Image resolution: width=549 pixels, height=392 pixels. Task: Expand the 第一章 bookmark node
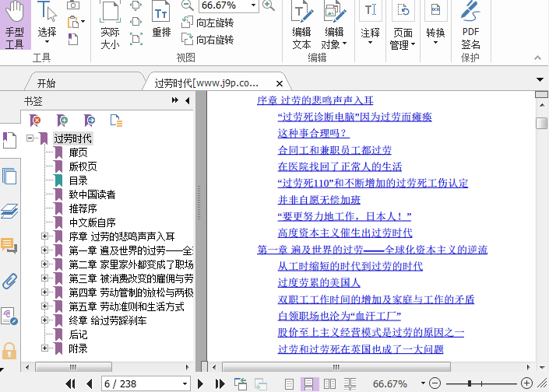tap(44, 250)
